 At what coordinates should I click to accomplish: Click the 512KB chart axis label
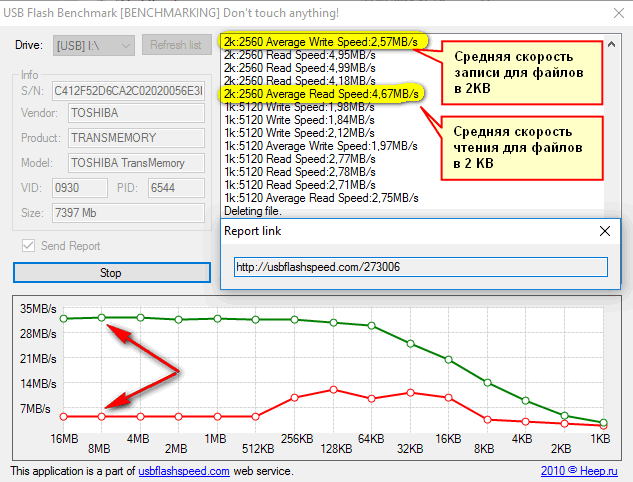tap(258, 448)
